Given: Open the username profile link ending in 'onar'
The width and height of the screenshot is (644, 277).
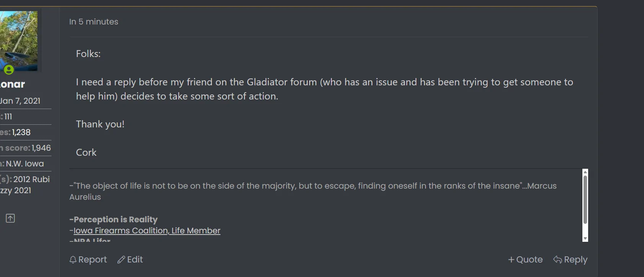Looking at the screenshot, I should point(13,84).
